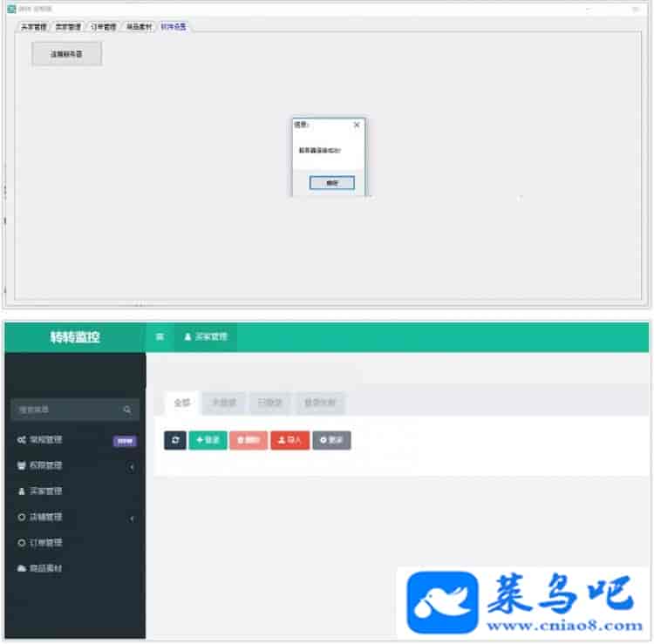Image resolution: width=654 pixels, height=644 pixels.
Task: Switch to the 商品素材 tab in upper window
Action: 140,27
